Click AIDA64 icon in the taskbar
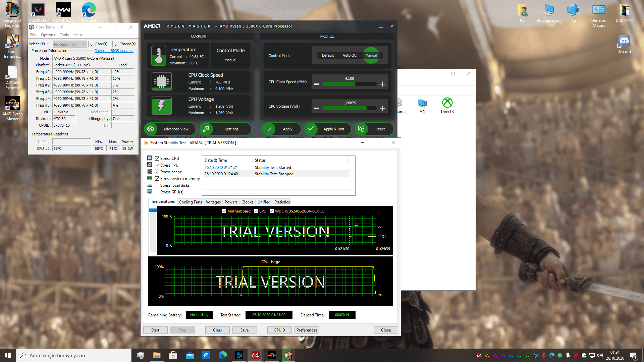This screenshot has height=362, width=644. pos(255,355)
